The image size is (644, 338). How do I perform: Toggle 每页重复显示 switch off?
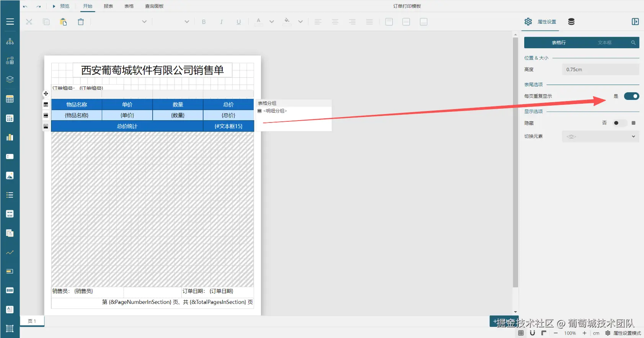[x=631, y=96]
